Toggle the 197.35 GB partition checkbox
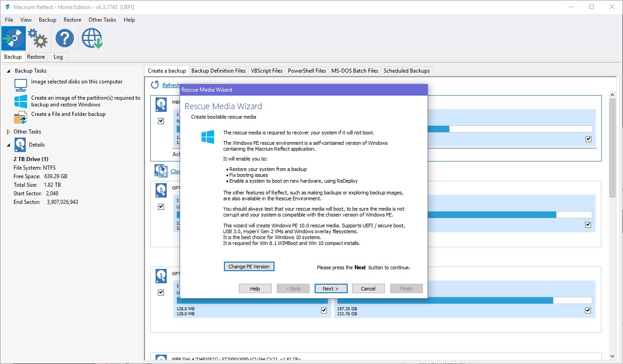623x364 pixels. tap(588, 310)
